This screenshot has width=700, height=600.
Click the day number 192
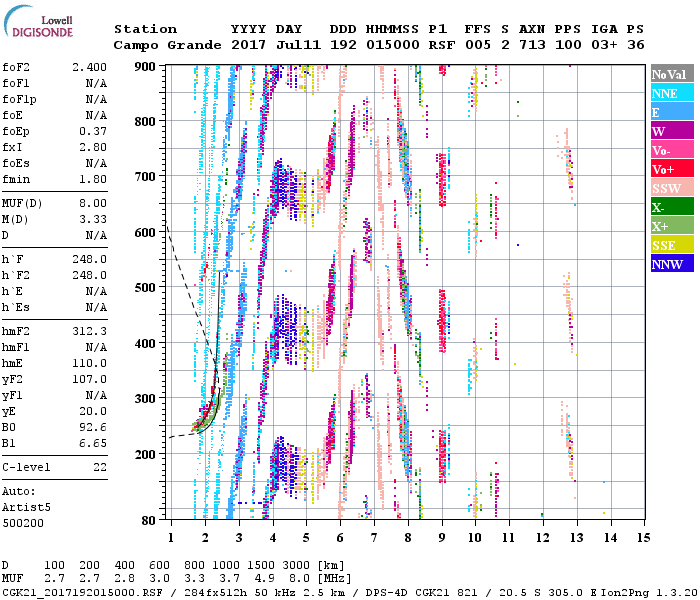tap(343, 45)
